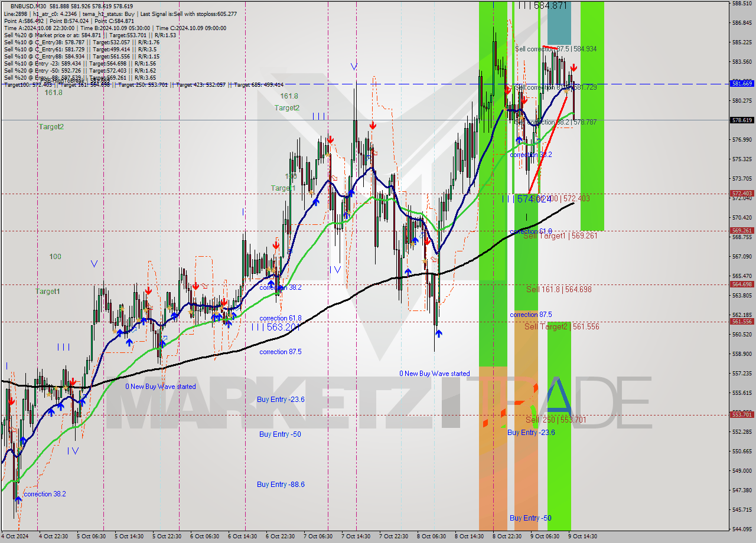The height and width of the screenshot is (543, 756).
Task: Click the '8 Oct 14:30' time axis label
Action: (x=469, y=537)
